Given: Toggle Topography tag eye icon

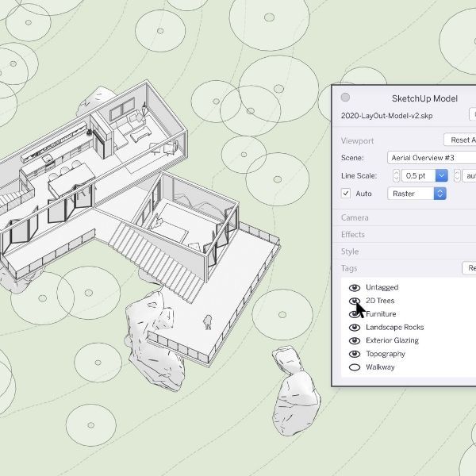Looking at the screenshot, I should (x=355, y=354).
